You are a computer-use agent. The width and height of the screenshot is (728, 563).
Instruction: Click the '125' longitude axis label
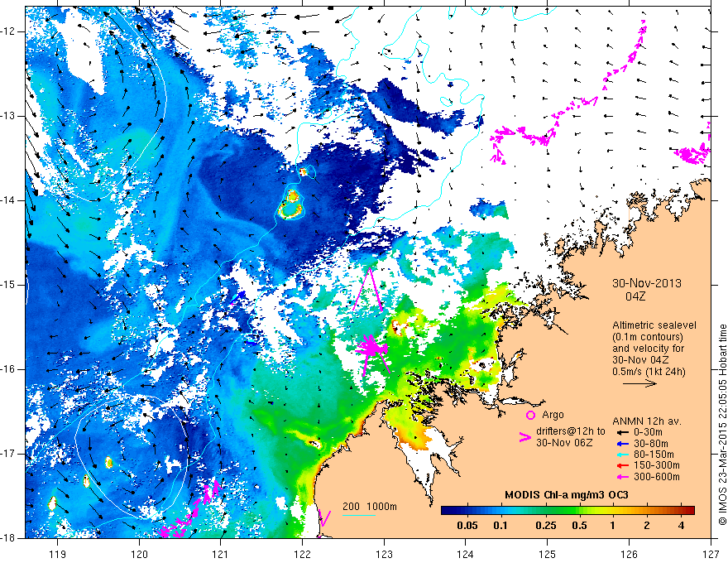[547, 554]
